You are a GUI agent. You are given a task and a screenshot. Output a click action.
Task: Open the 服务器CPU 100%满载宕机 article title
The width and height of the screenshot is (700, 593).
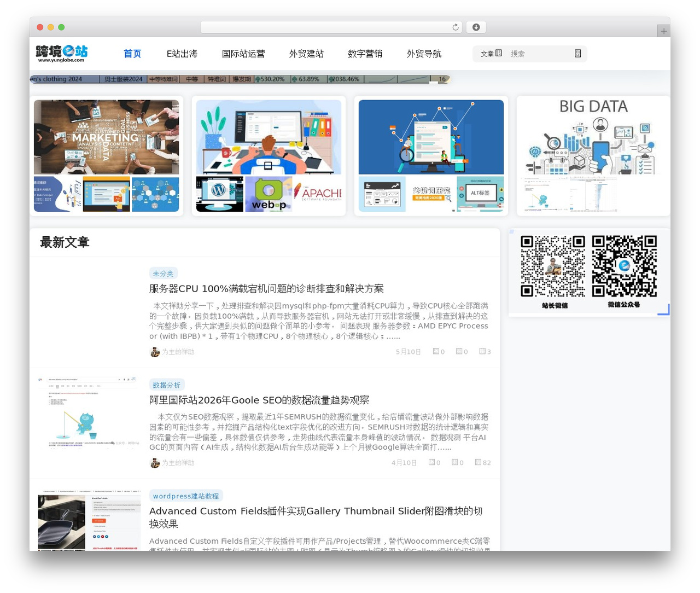tap(266, 289)
